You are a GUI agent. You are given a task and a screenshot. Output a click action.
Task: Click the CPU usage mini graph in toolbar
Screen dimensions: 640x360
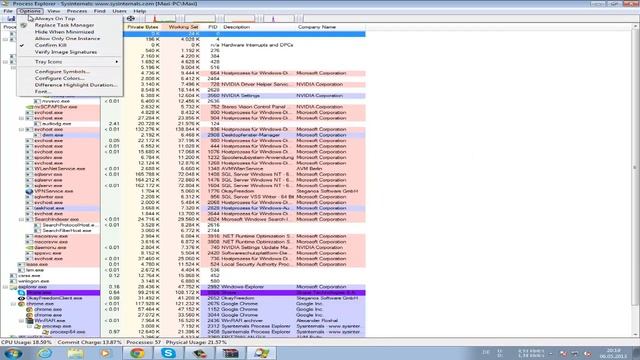pos(160,18)
